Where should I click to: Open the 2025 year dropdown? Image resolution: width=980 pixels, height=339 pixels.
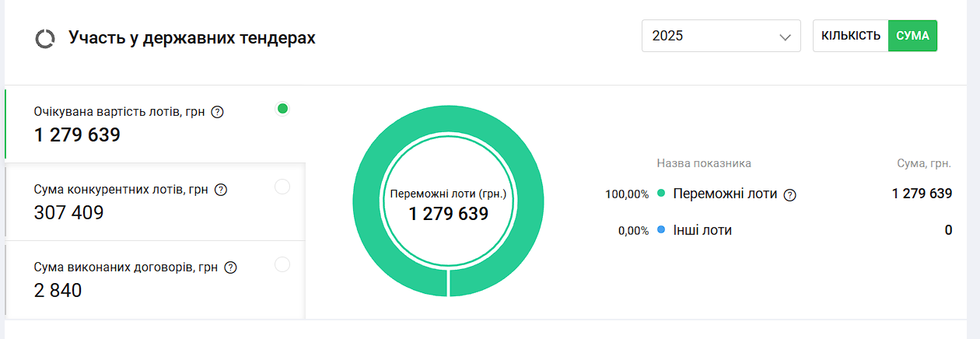[721, 36]
